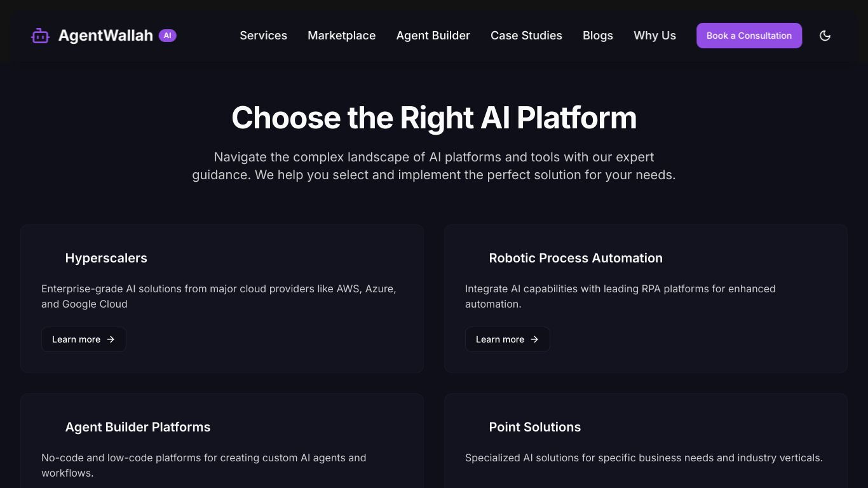Click the purple AI badge beside the logo
Image resolution: width=868 pixels, height=488 pixels.
pyautogui.click(x=167, y=36)
